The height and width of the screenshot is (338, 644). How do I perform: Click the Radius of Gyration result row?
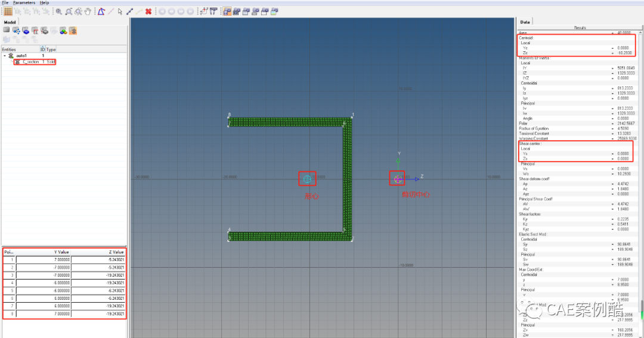[578, 129]
